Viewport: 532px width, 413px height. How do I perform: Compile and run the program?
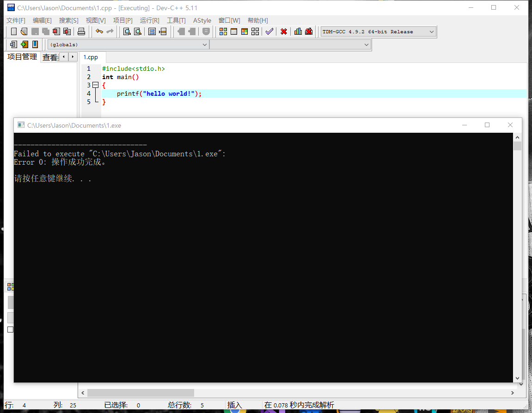(245, 31)
